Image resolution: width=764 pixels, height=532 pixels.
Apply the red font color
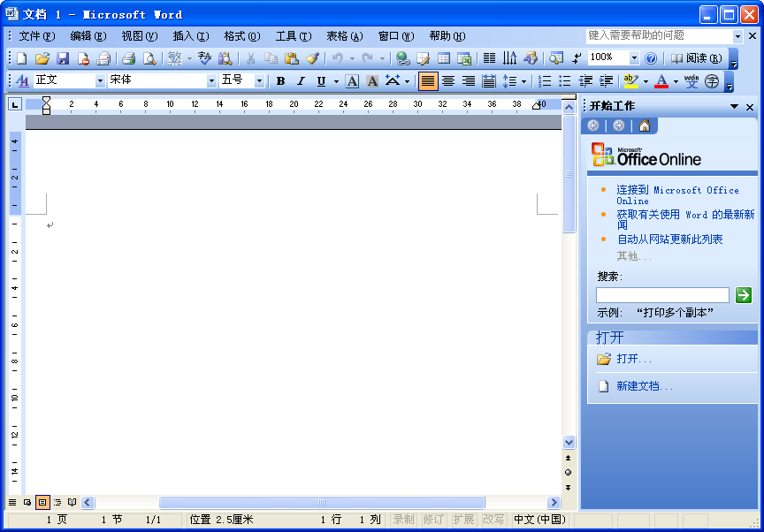(x=661, y=80)
